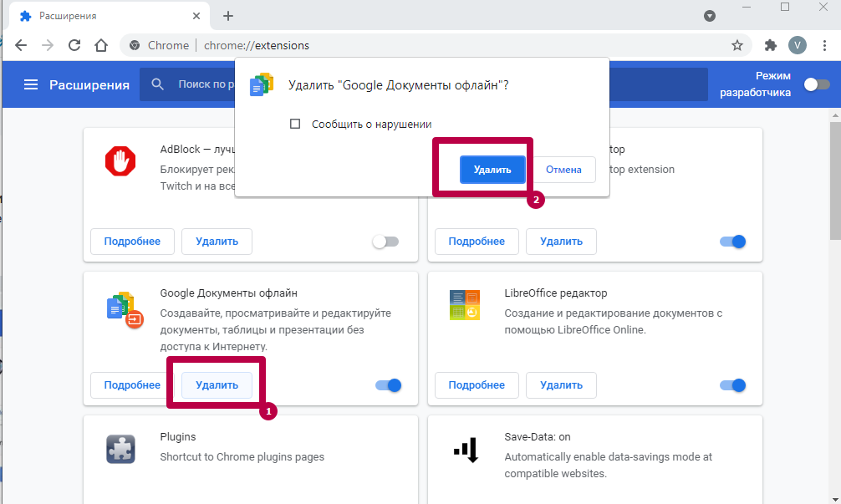Toggle Режим разработчика switch
The image size is (841, 504).
click(x=817, y=84)
